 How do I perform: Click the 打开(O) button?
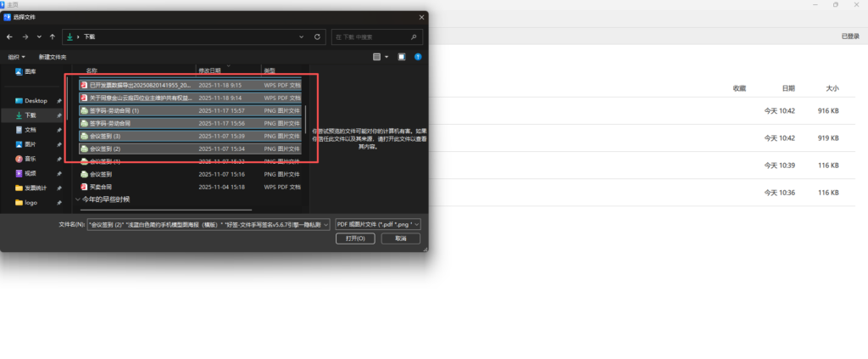(355, 238)
